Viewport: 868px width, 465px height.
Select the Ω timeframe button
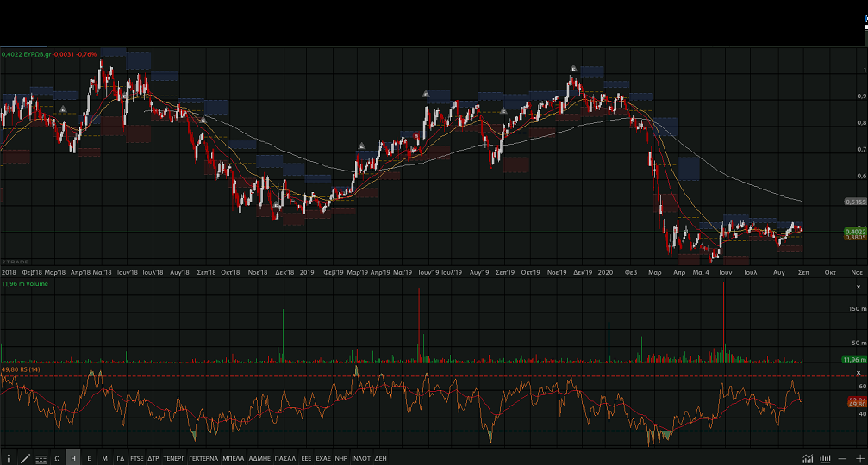point(57,458)
